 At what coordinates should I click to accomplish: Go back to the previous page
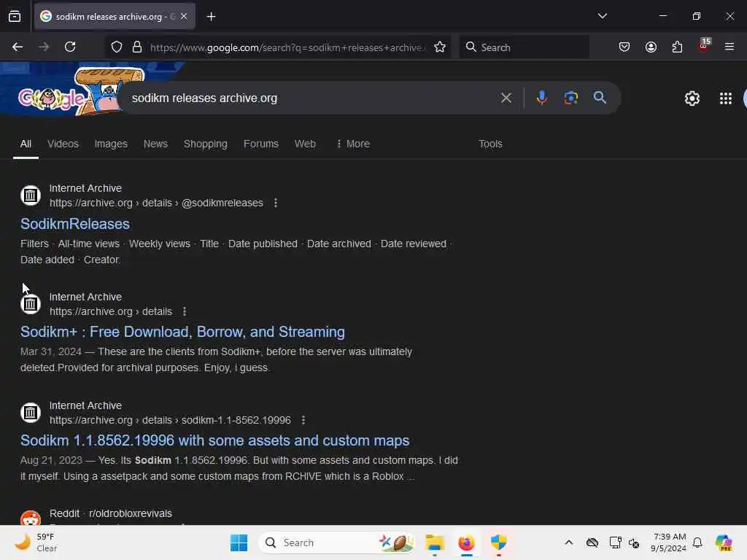point(18,47)
